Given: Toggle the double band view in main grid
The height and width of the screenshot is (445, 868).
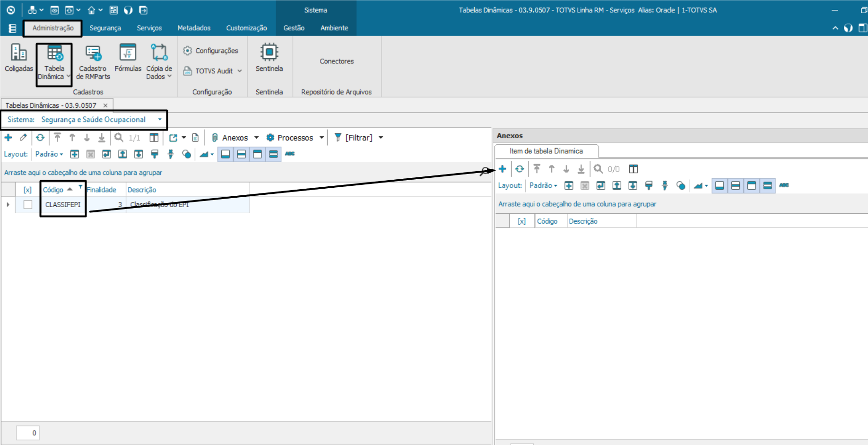Looking at the screenshot, I should coord(273,154).
